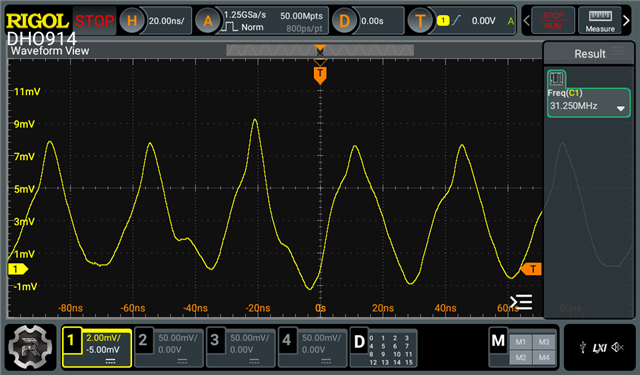Toggle the result list sidebar icon
Screen dimensions: 640x375
coord(521,302)
